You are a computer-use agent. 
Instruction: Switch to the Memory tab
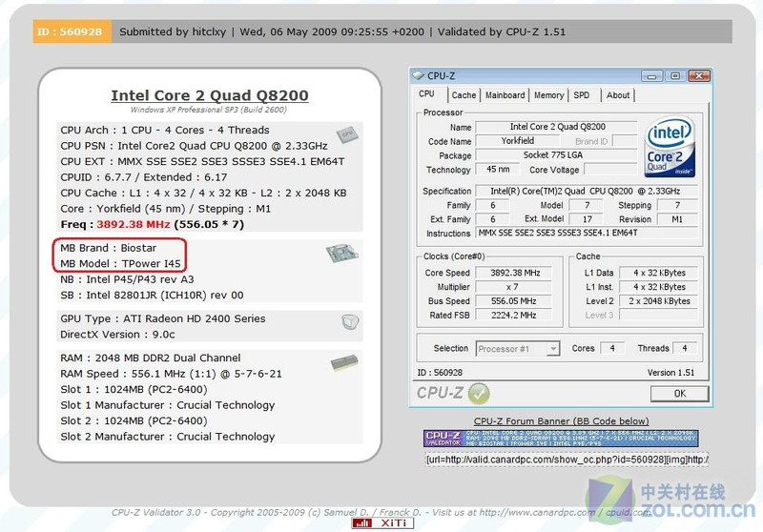(549, 95)
